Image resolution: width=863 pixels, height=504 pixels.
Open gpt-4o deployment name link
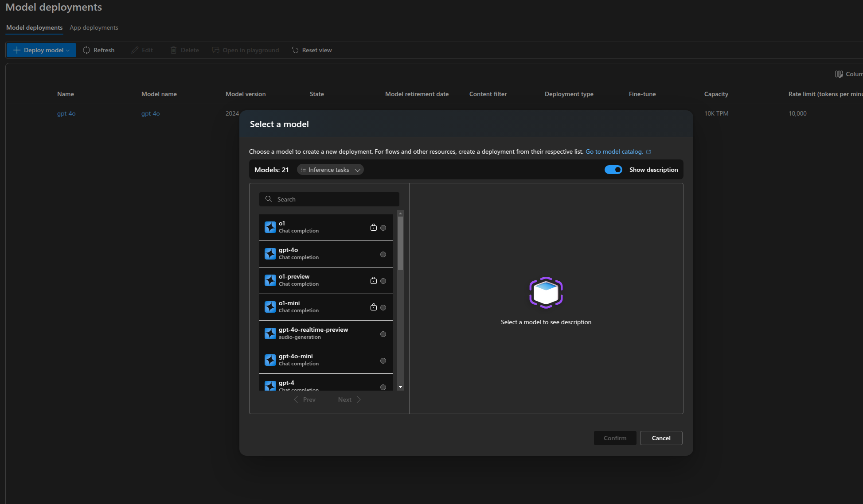tap(66, 113)
